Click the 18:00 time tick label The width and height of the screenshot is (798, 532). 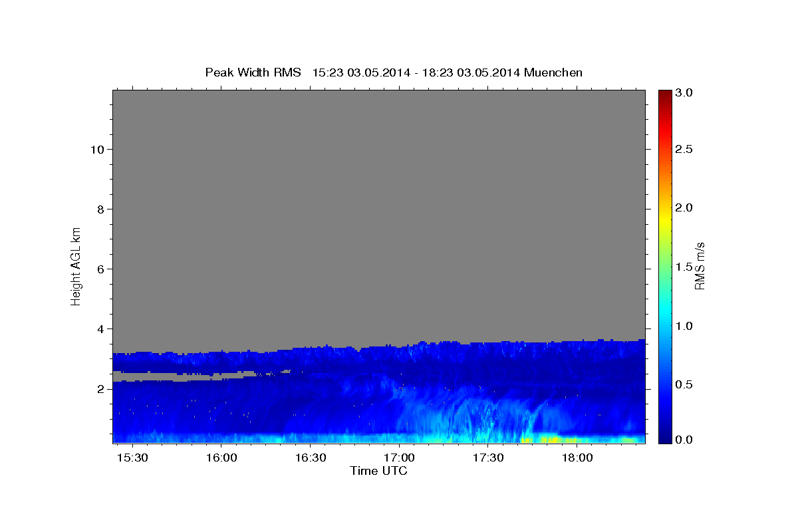click(x=577, y=458)
